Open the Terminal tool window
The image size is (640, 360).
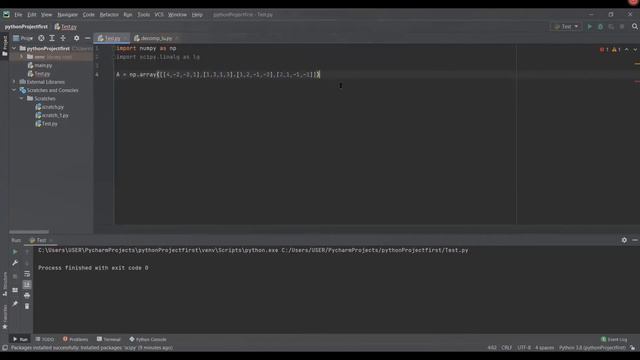pyautogui.click(x=109, y=339)
